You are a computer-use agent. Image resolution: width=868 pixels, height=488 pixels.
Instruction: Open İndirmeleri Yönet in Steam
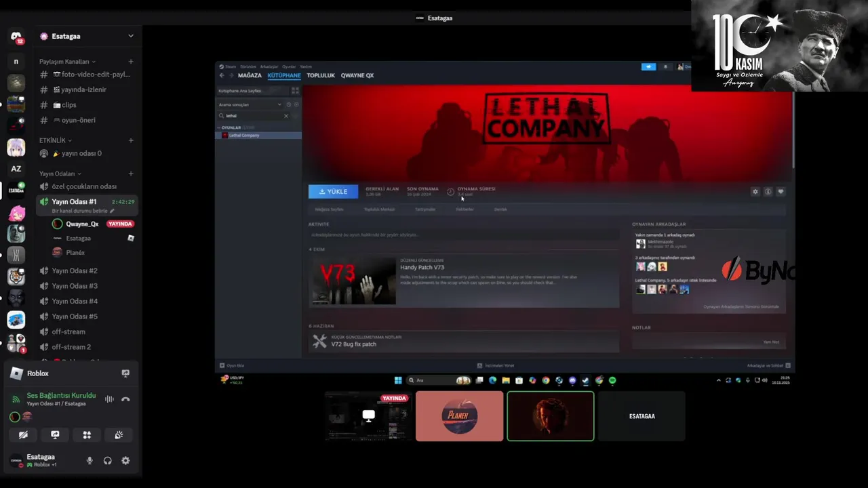coord(496,365)
